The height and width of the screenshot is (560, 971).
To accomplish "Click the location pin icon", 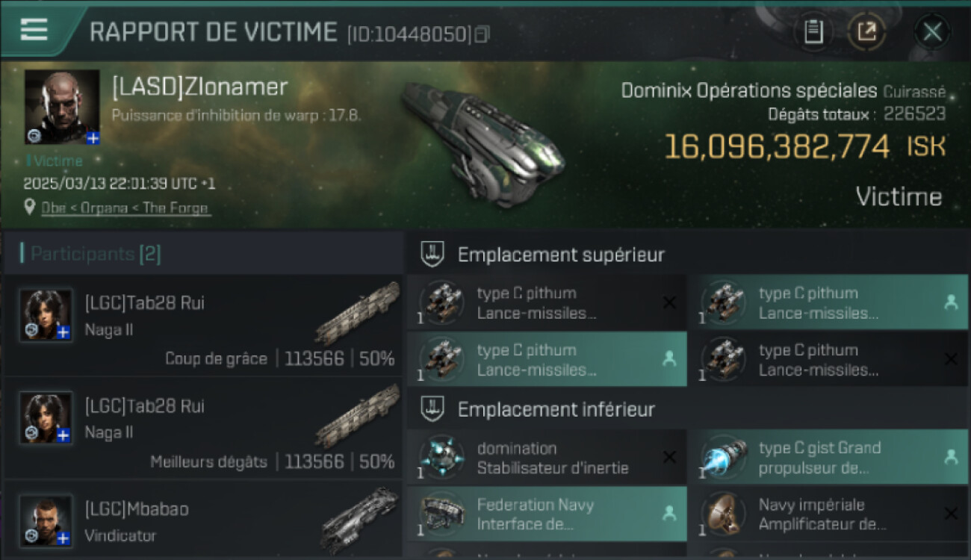I will click(x=30, y=207).
